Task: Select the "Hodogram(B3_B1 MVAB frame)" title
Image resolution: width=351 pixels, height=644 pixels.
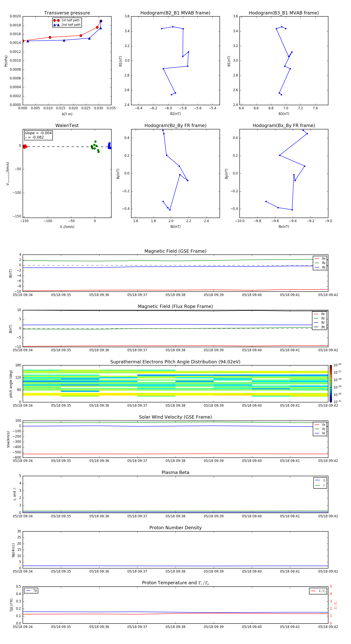Action: [284, 13]
